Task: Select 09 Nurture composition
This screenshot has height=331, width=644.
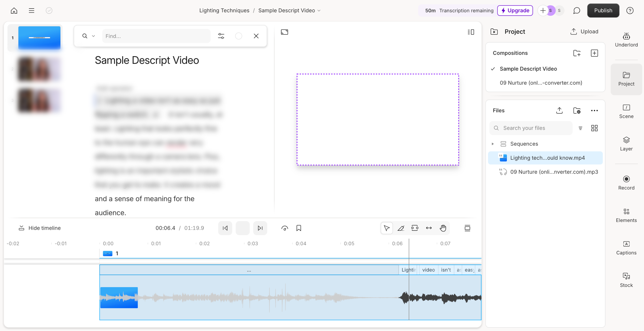Action: 541,83
